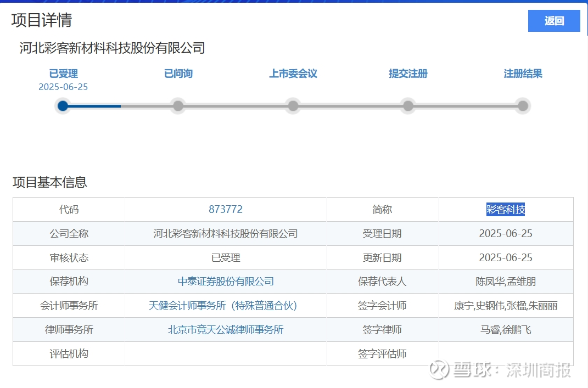The height and width of the screenshot is (388, 588).
Task: Click the 受理日期 value 2025-06-25
Action: tap(506, 234)
